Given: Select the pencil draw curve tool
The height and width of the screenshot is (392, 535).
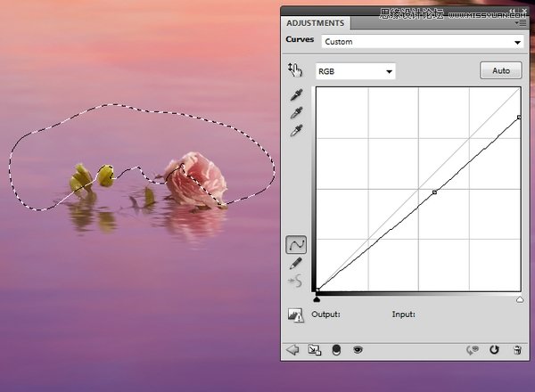Looking at the screenshot, I should (295, 264).
